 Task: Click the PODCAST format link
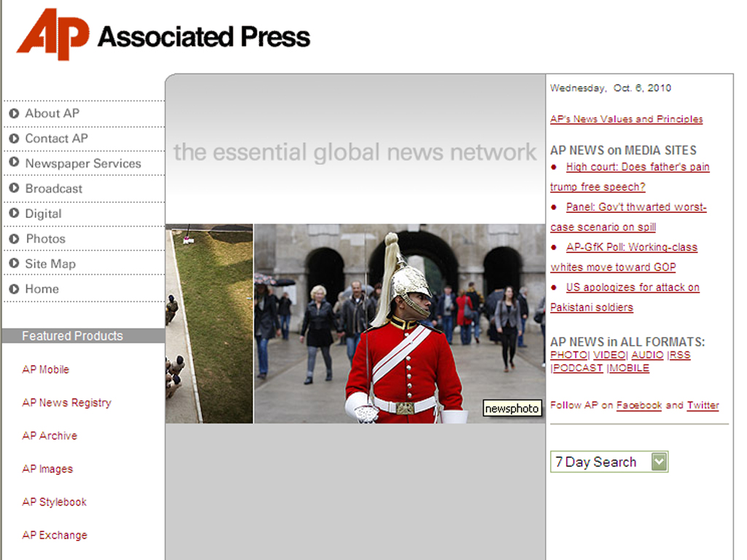pos(578,368)
